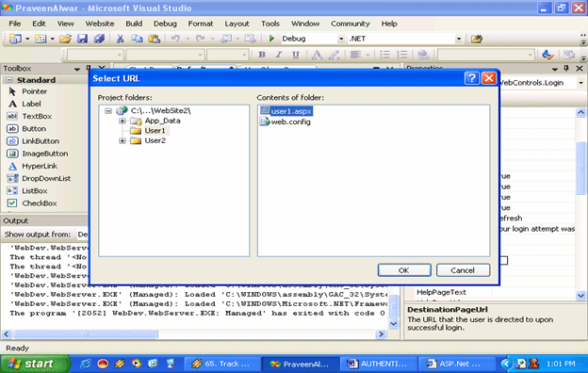
Task: Click the Convert to Hyperlink icon
Action: (423, 55)
